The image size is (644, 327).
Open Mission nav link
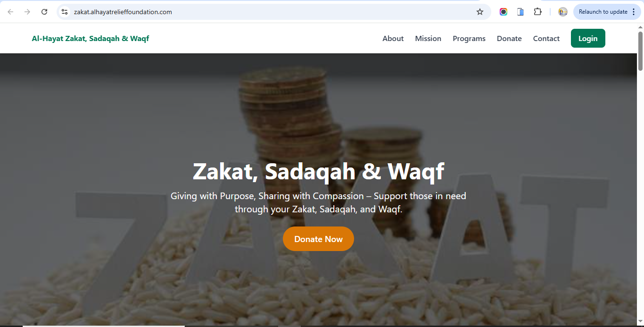coord(428,39)
